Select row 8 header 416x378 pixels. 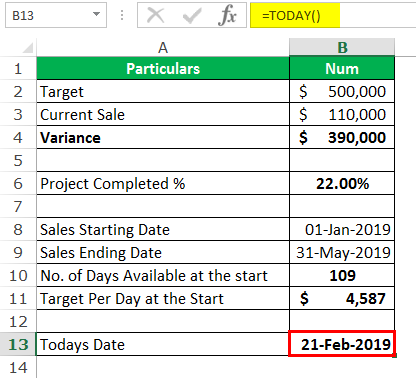pyautogui.click(x=18, y=229)
